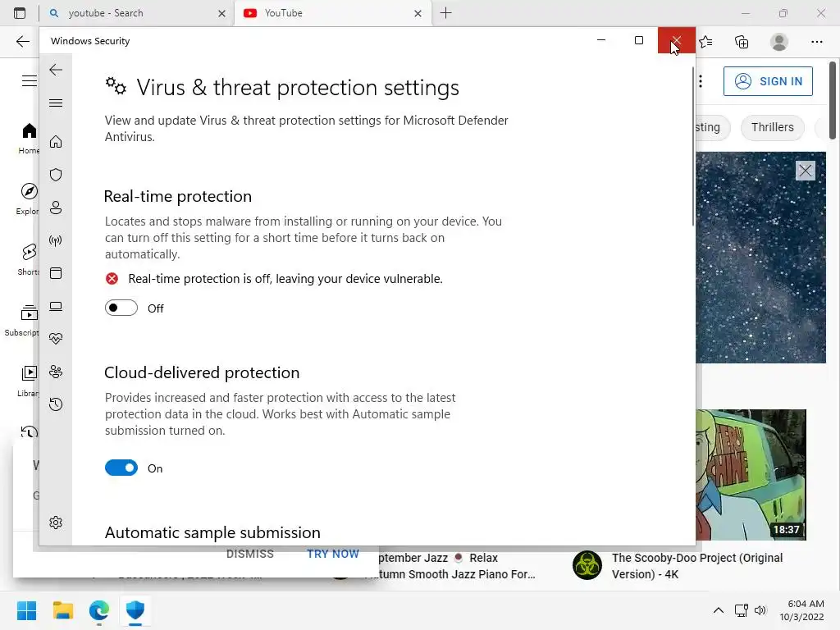Open Protection history clock icon
Screen dimensions: 840x630
(x=56, y=404)
